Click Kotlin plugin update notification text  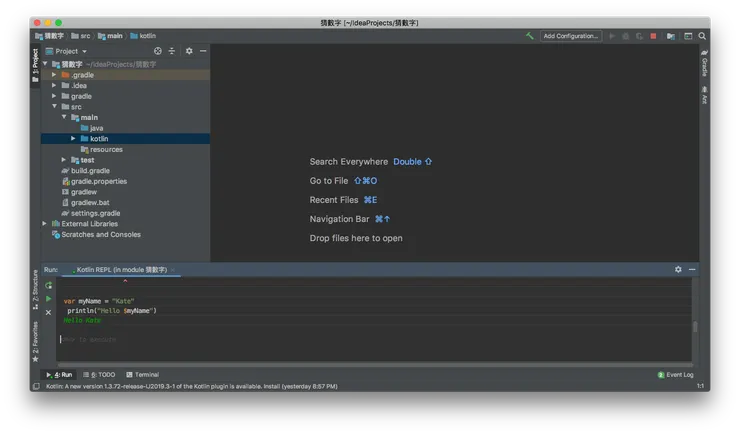pyautogui.click(x=192, y=386)
